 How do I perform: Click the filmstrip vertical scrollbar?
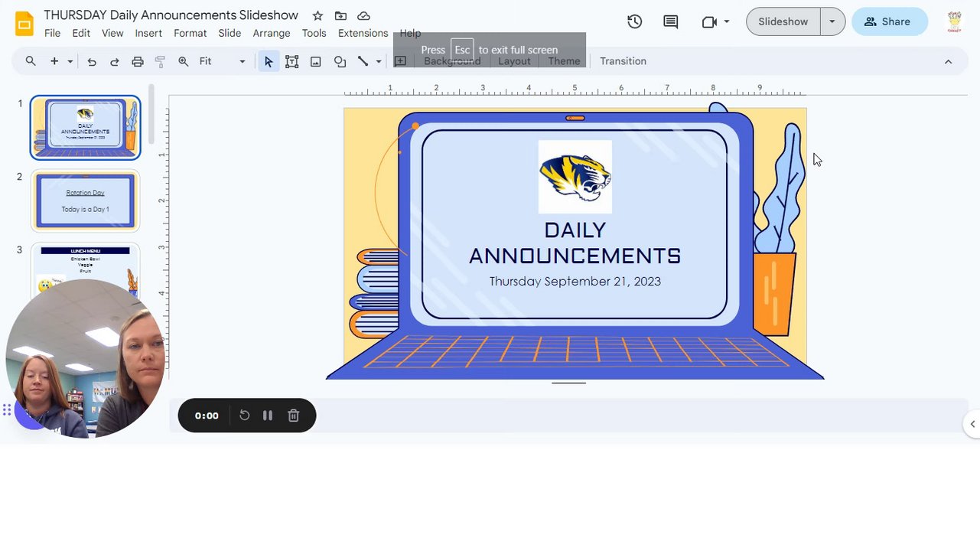point(151,115)
